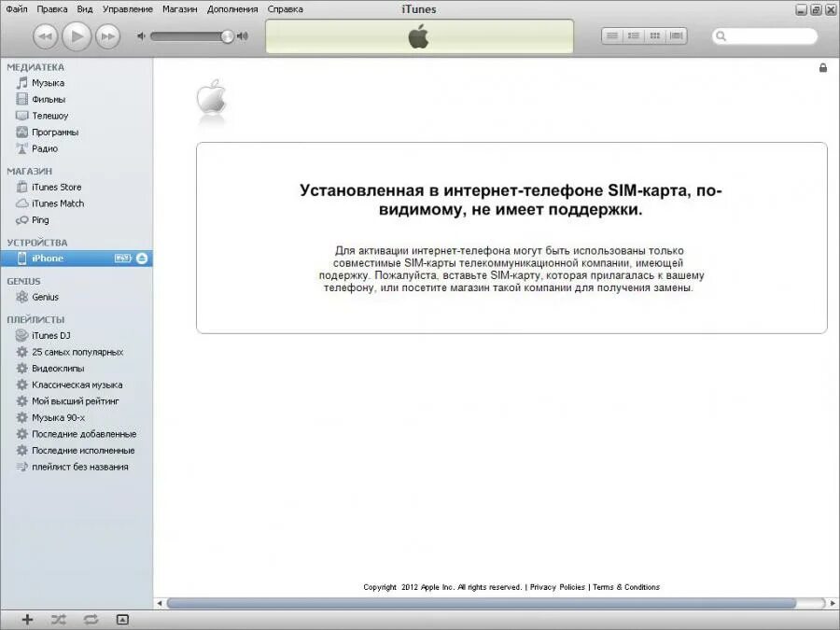Switch to album list view
The width and height of the screenshot is (840, 630).
pyautogui.click(x=633, y=35)
